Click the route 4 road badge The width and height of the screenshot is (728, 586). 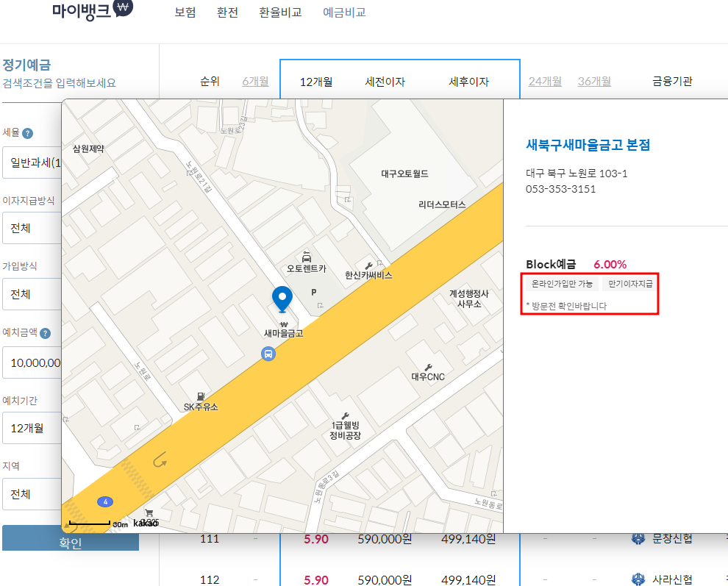coord(105,502)
